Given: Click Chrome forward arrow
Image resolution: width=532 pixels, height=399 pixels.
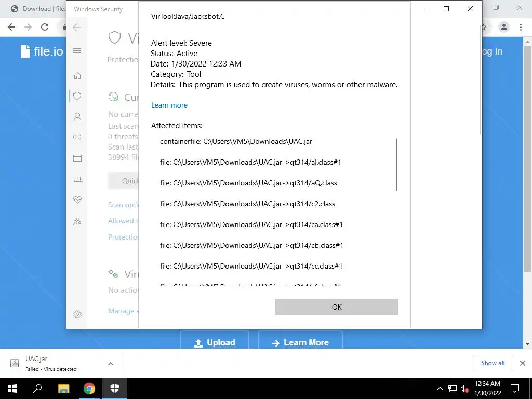Looking at the screenshot, I should click(28, 27).
